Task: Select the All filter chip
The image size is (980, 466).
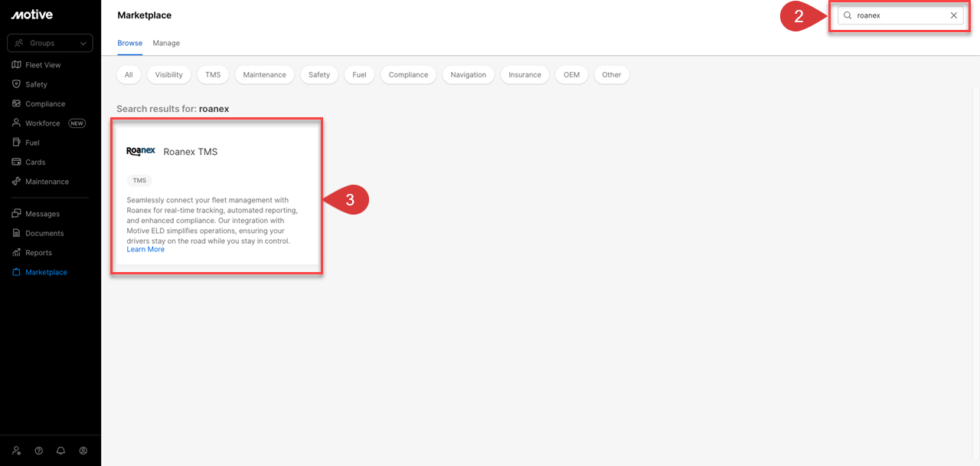Action: click(129, 75)
